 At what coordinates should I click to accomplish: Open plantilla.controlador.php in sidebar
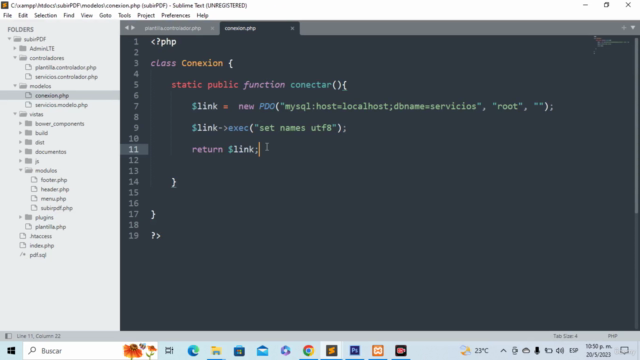(65, 67)
